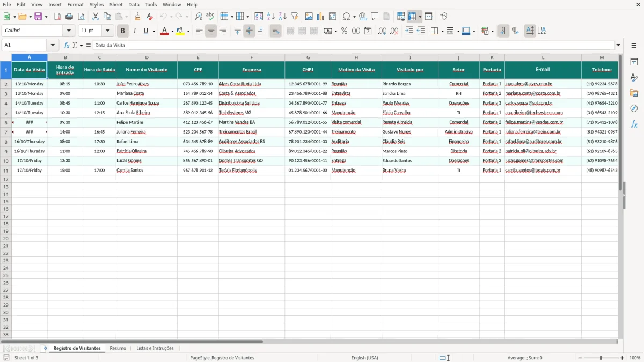This screenshot has height=362, width=644.
Task: Sort ascending using the A-Z arrow icon
Action: click(271, 17)
